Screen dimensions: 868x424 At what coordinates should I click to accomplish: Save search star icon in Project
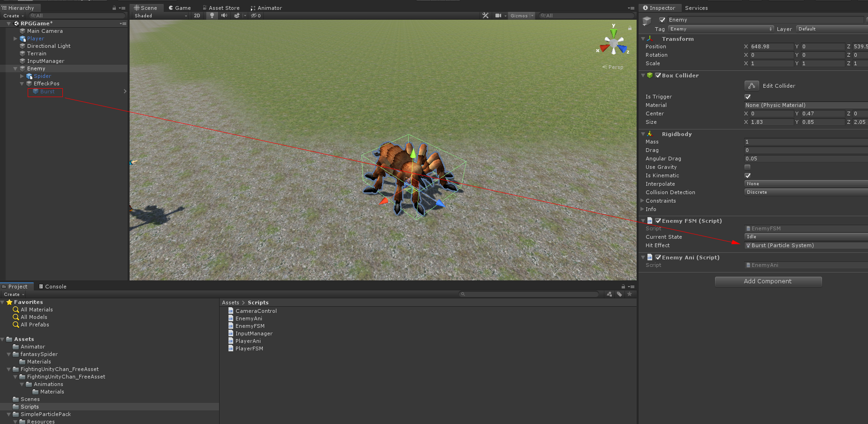(630, 294)
